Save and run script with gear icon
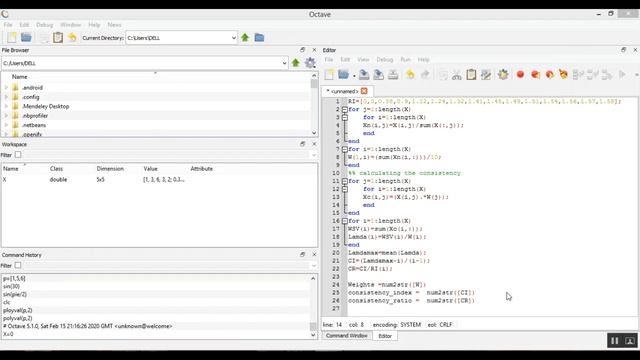640x360 pixels. tap(503, 74)
